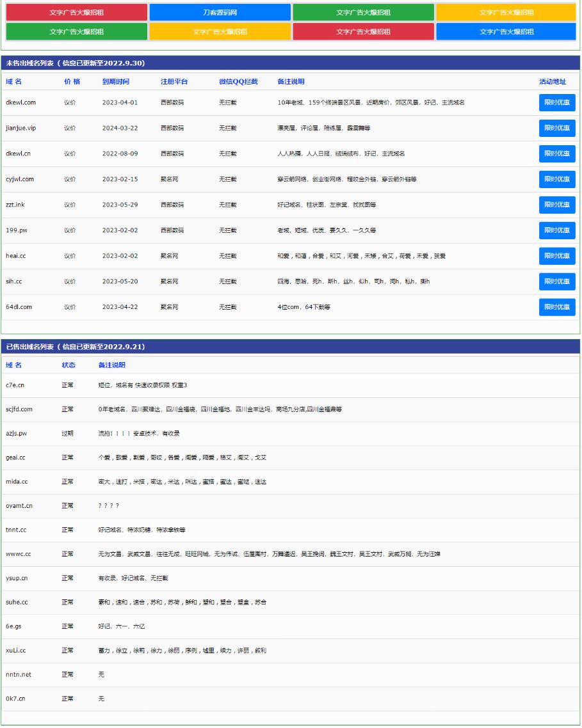
Task: Click 限时优惠 button in 199.pw row
Action: pos(556,230)
